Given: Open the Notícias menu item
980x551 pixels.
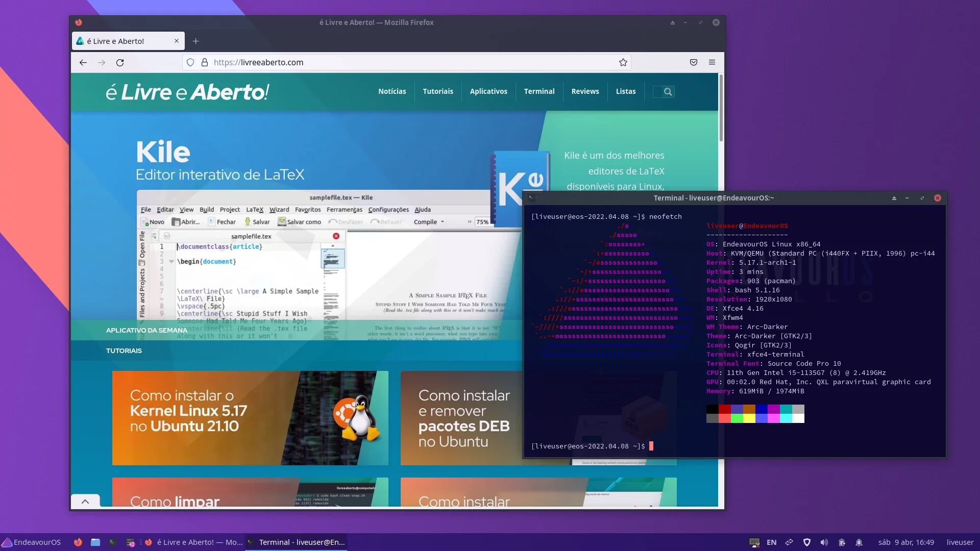Looking at the screenshot, I should pyautogui.click(x=392, y=91).
